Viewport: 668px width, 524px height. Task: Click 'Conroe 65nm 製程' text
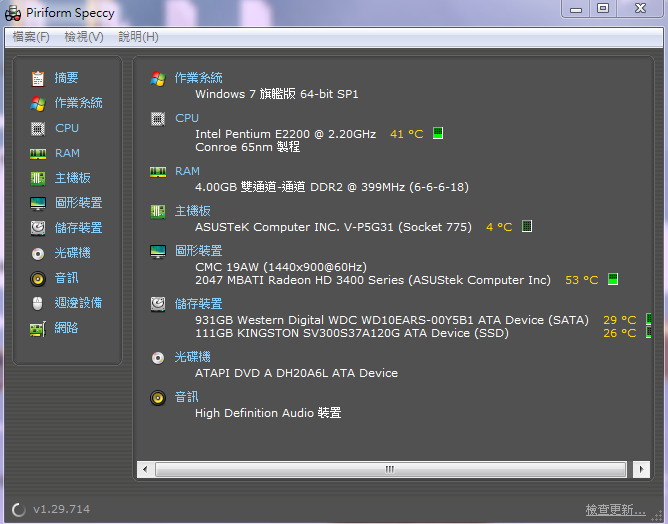248,147
